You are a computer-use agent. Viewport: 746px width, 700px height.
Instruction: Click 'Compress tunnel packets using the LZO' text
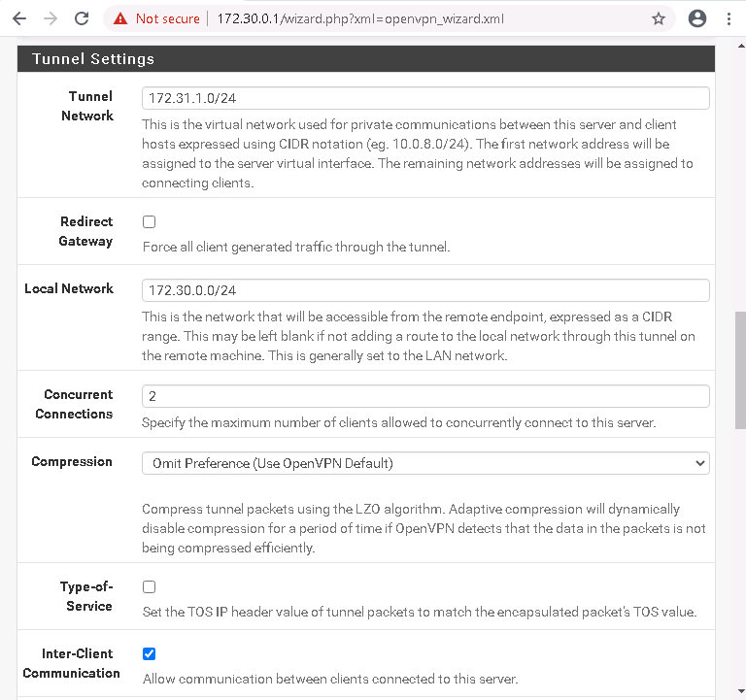point(424,528)
